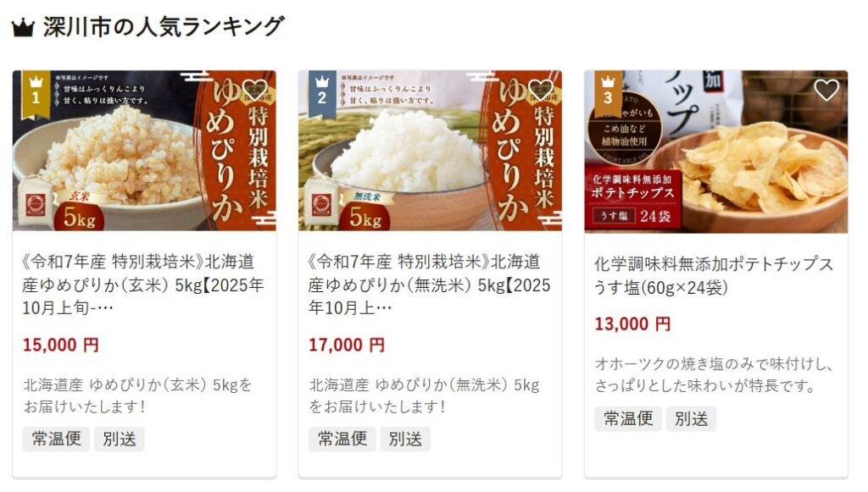
Task: Click the rank 3 crown badge
Action: 608,94
